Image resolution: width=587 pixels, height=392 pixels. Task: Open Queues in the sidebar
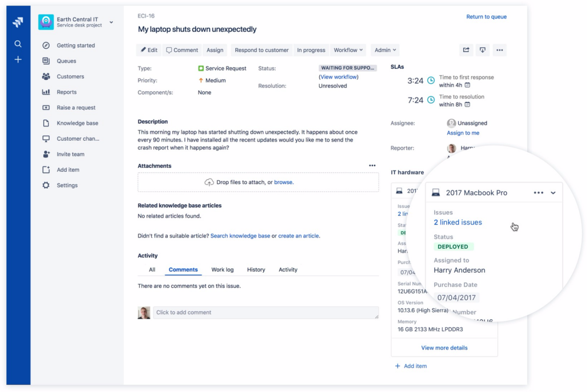66,61
